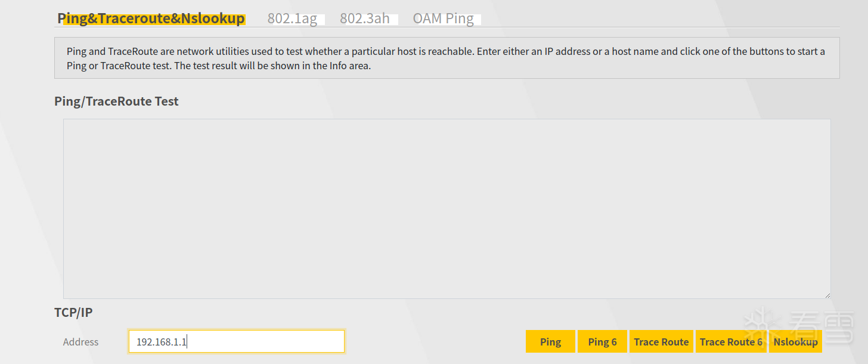This screenshot has height=364, width=868.
Task: Click the Trace Route 6 button
Action: (x=731, y=342)
